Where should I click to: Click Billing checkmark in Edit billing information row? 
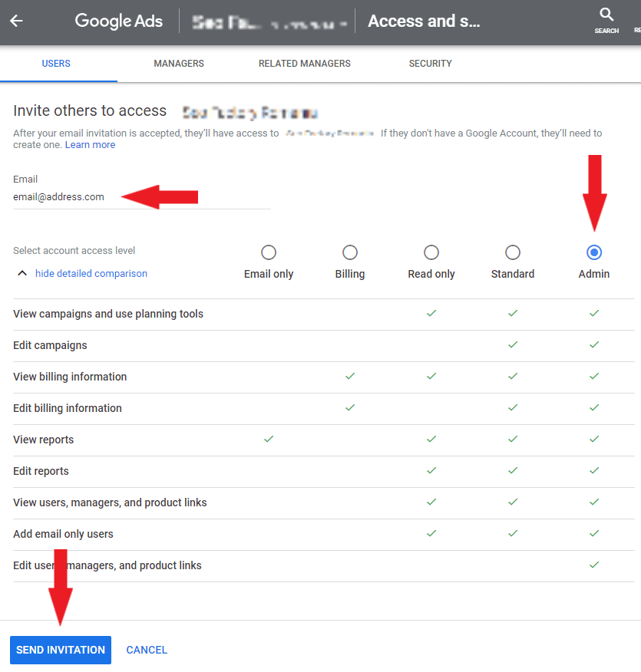(350, 407)
